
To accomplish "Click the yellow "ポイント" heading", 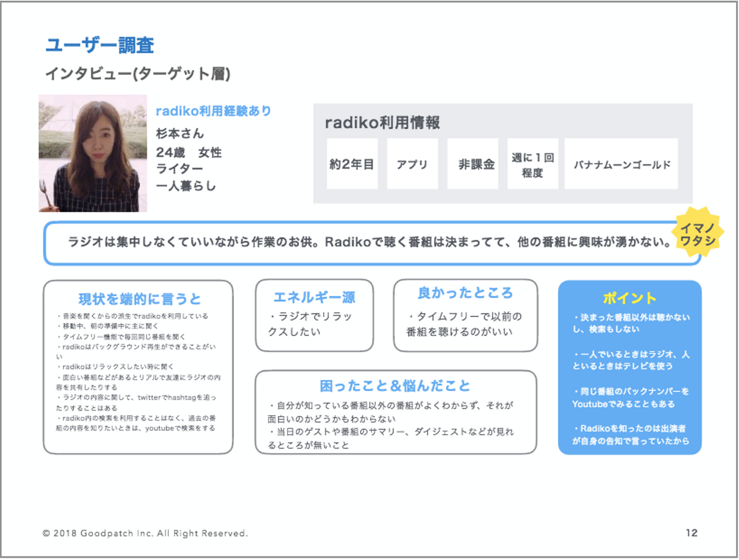I will [629, 298].
